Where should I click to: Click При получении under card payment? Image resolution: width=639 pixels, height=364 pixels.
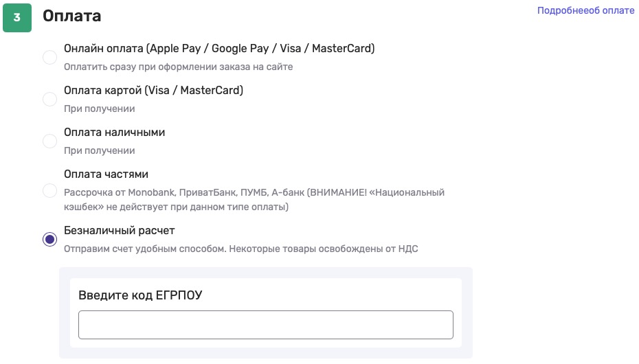pos(99,109)
